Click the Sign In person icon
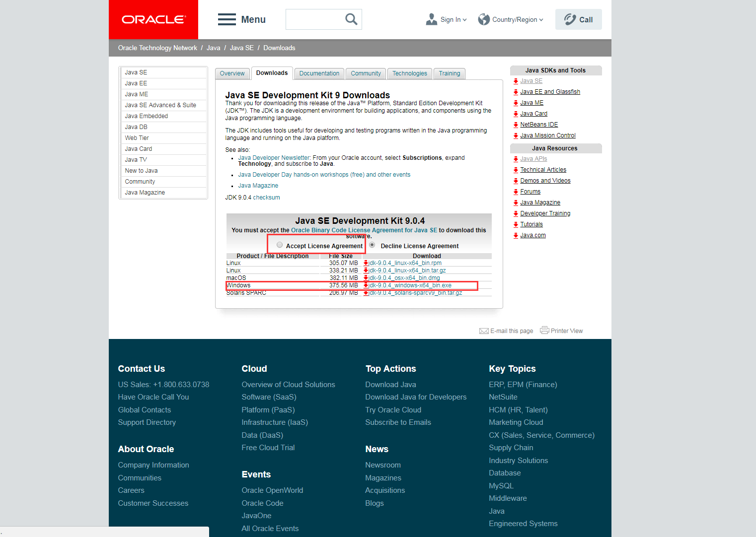The image size is (756, 537). coord(431,19)
